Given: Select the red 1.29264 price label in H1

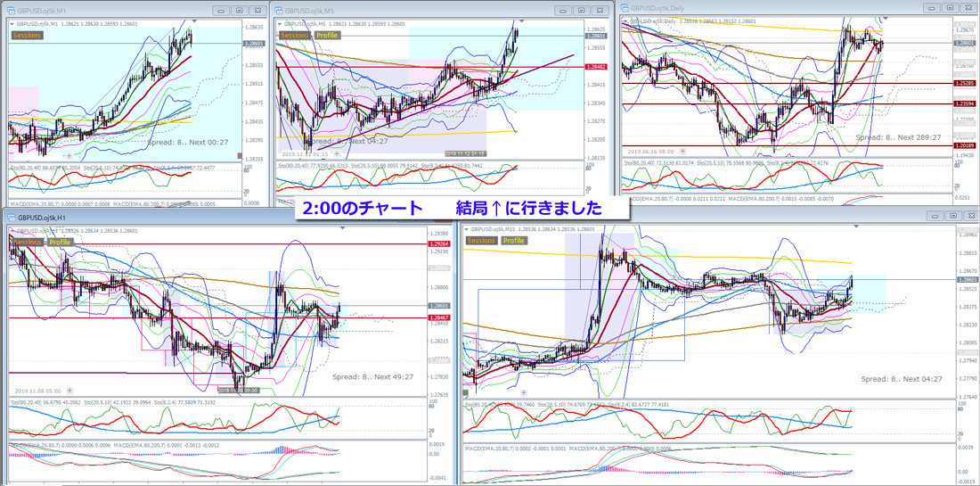Looking at the screenshot, I should (437, 244).
